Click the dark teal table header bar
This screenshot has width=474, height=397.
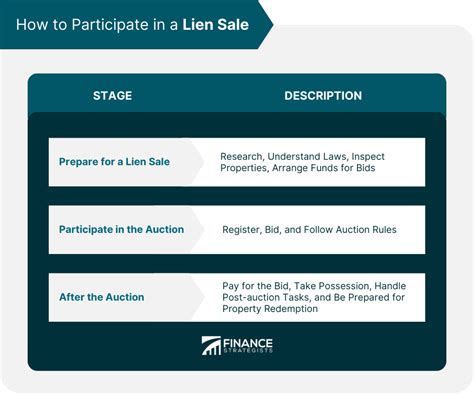click(237, 96)
